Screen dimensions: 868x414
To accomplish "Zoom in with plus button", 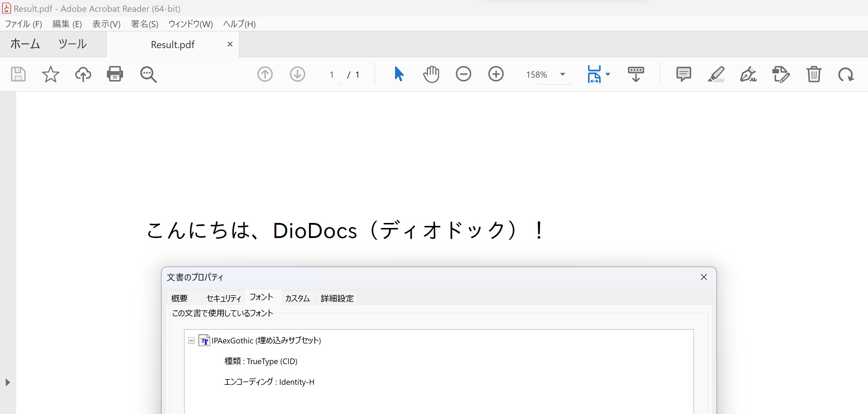I will point(496,74).
